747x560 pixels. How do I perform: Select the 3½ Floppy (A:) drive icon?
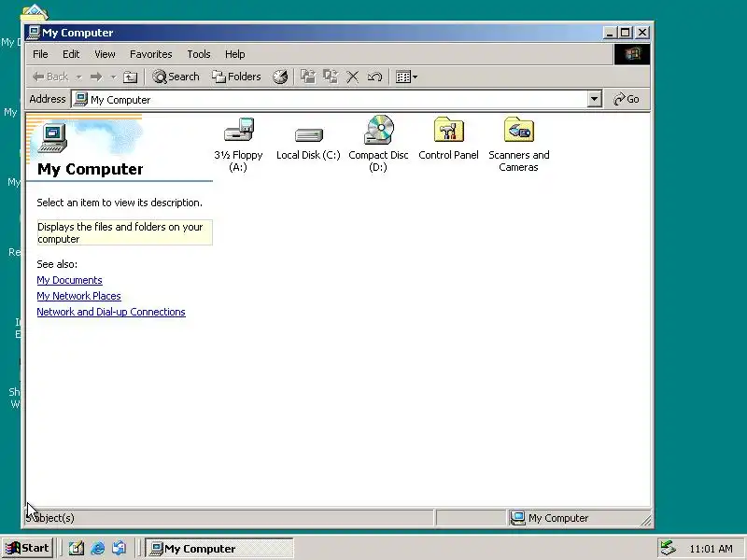[x=239, y=130]
